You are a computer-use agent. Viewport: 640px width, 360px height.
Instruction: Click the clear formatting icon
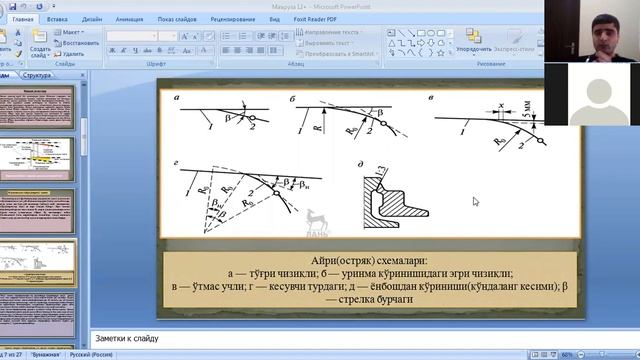click(x=209, y=36)
